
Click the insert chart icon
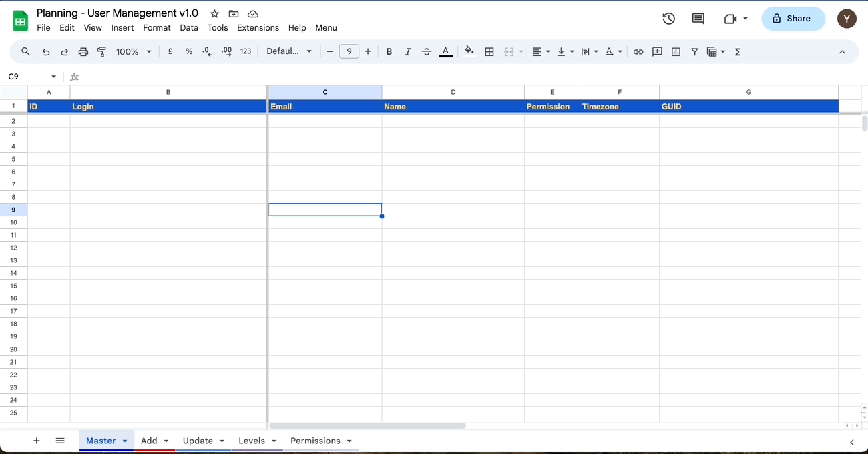(676, 52)
